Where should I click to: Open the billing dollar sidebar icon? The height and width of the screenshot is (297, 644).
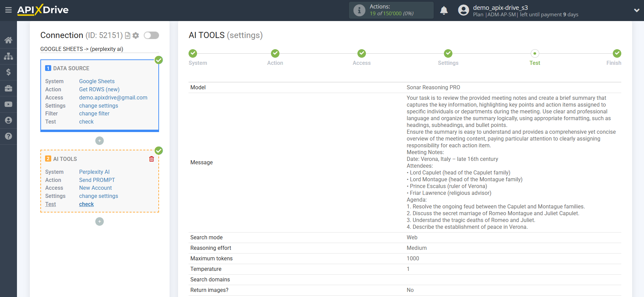click(8, 72)
